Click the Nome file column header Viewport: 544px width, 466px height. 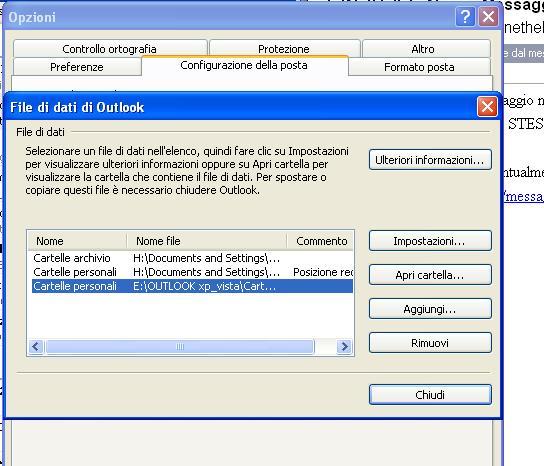[x=207, y=241]
